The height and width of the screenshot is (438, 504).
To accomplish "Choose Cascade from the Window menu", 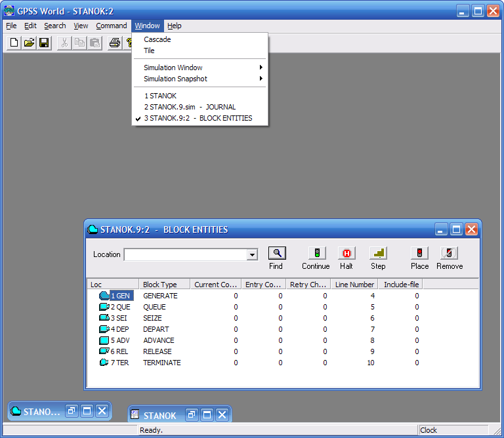I will point(200,39).
